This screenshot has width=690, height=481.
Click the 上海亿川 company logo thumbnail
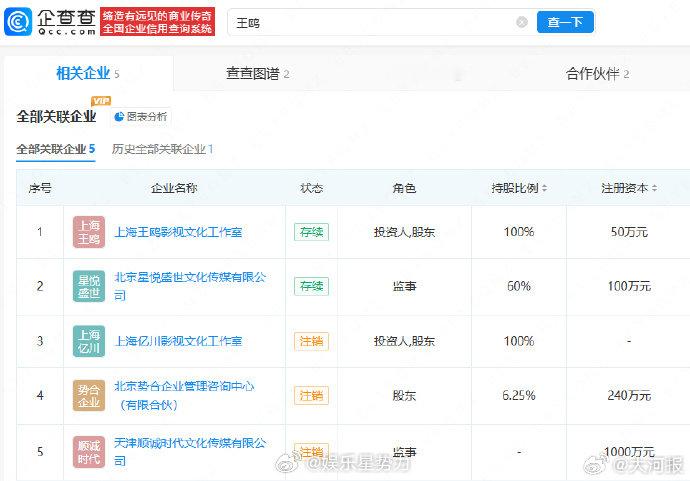[x=89, y=341]
